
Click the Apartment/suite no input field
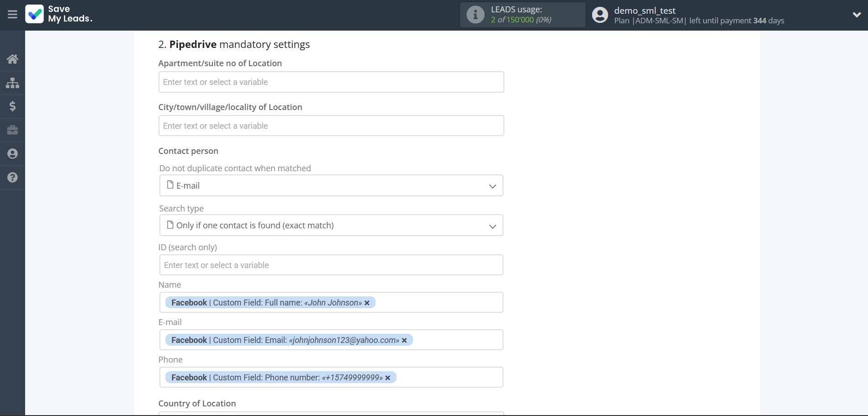331,82
